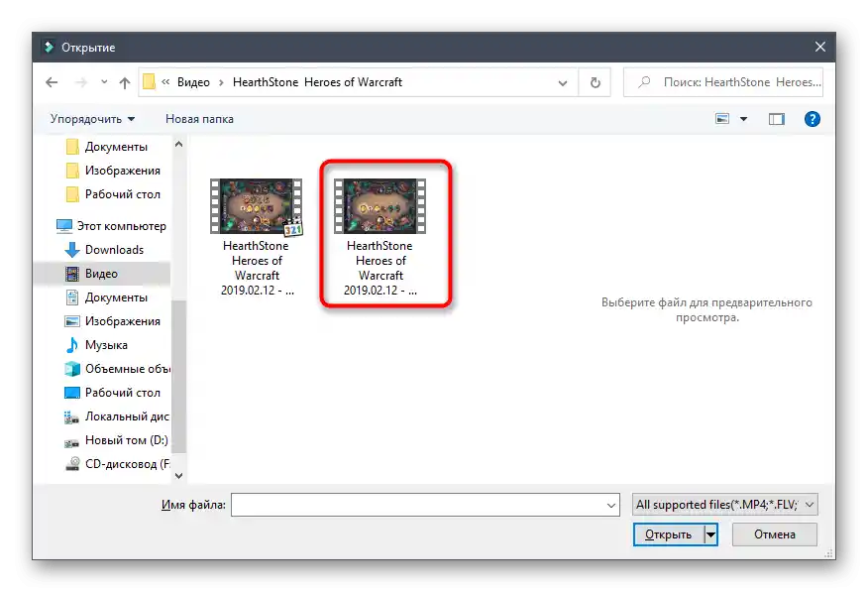
Task: Click Новая папка button
Action: coord(199,119)
